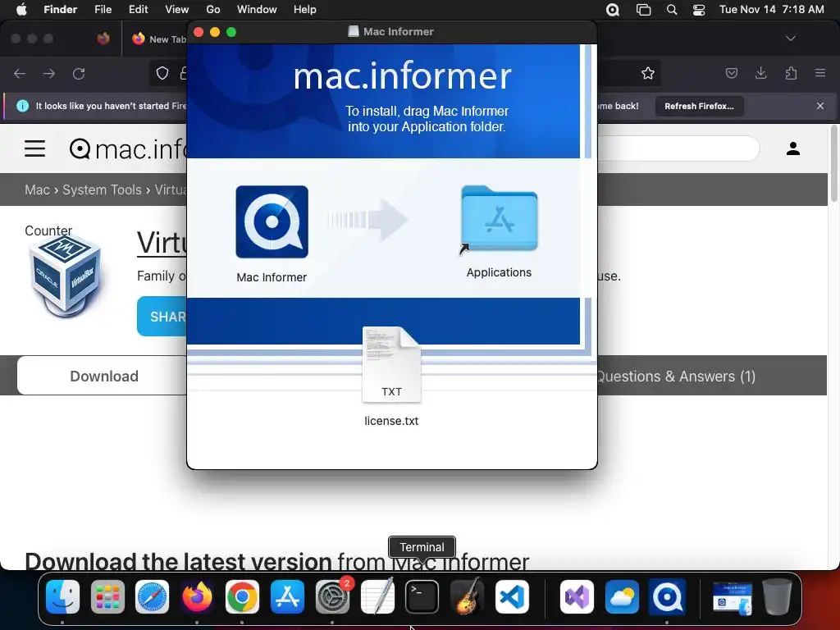840x630 pixels.
Task: Open the minimized window thumbnail in Dock
Action: 733,598
